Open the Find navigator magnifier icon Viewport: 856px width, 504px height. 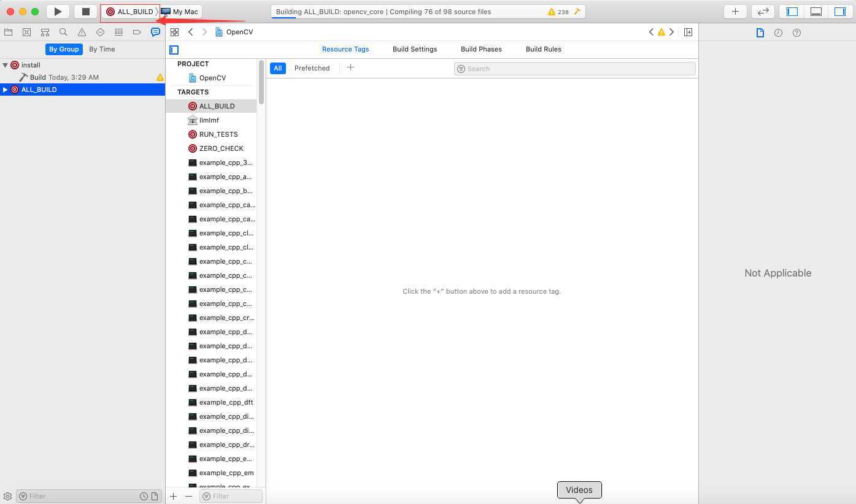point(63,32)
